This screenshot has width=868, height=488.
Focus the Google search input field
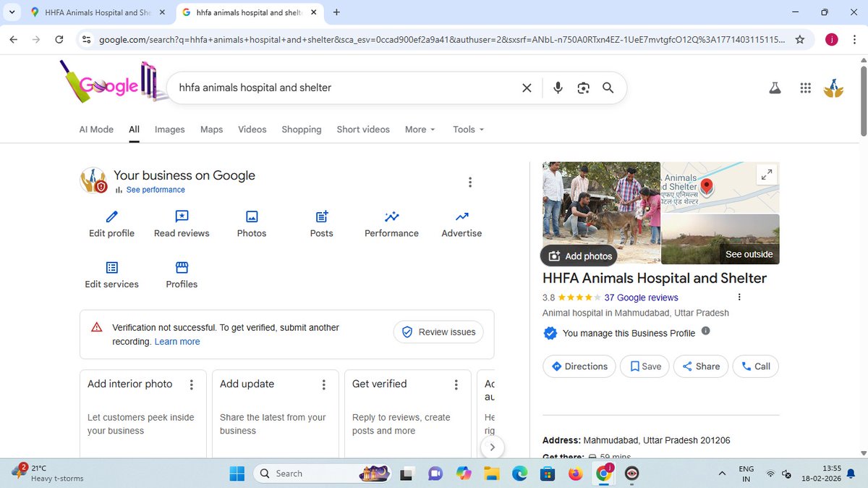[x=347, y=88]
